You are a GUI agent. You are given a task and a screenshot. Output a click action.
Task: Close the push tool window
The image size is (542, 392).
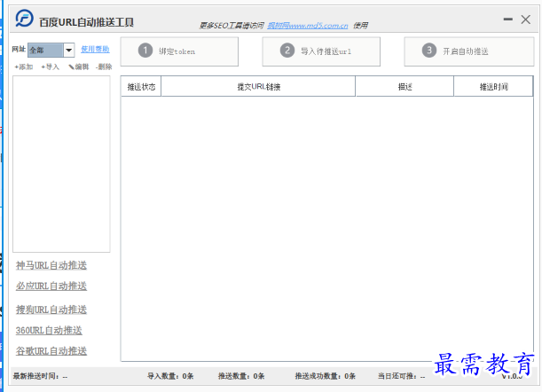click(x=526, y=20)
